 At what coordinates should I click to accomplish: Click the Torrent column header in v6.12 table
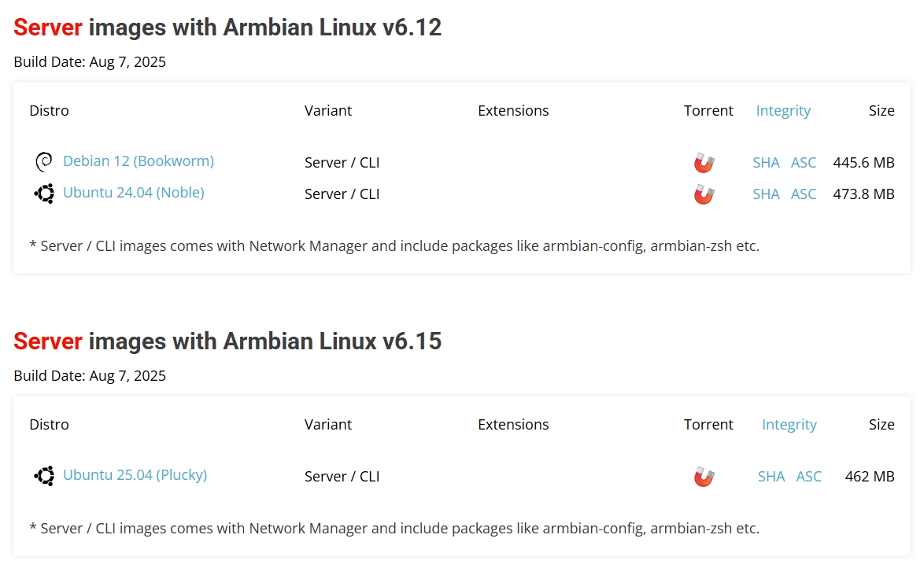click(x=708, y=111)
